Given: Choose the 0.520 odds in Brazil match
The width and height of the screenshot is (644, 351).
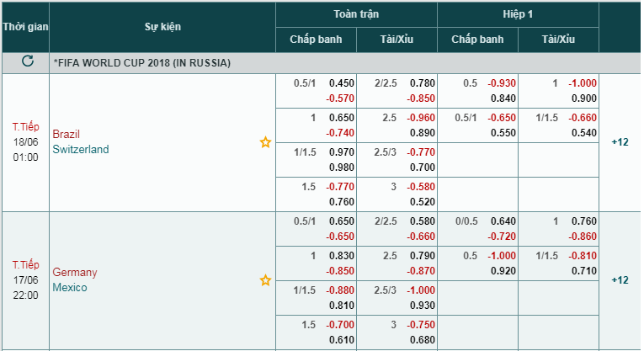Looking at the screenshot, I should tap(422, 202).
